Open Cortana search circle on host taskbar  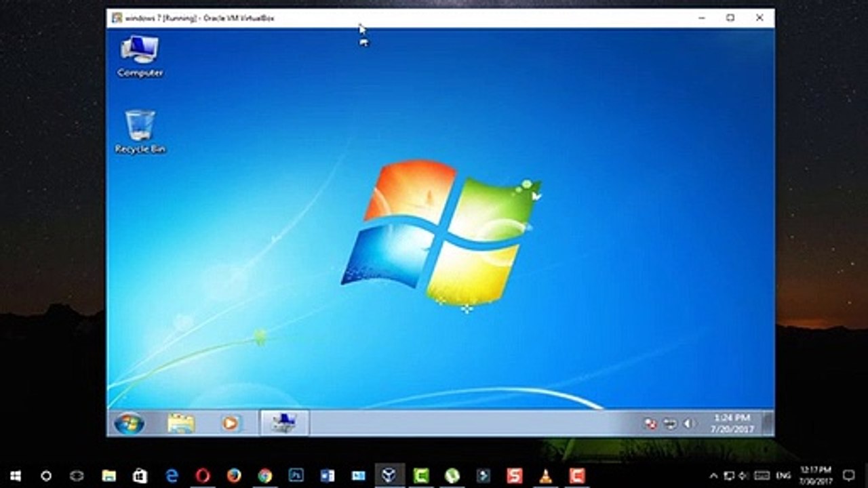coord(46,476)
